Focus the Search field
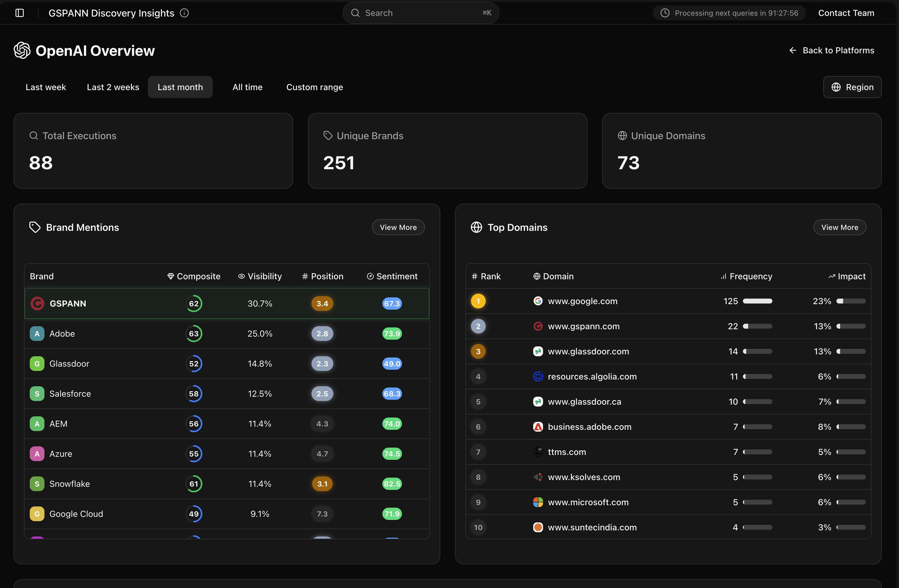Screen dimensions: 899x588 (421, 13)
